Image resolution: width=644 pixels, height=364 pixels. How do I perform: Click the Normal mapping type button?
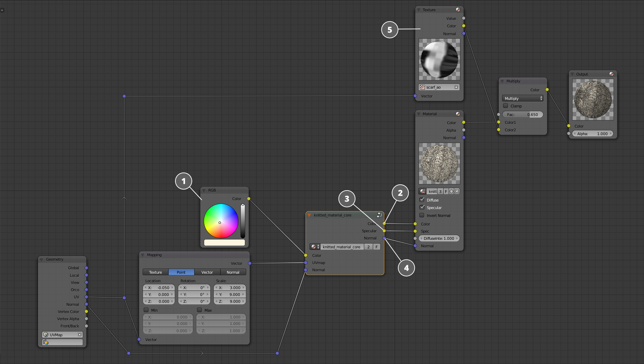tap(233, 272)
